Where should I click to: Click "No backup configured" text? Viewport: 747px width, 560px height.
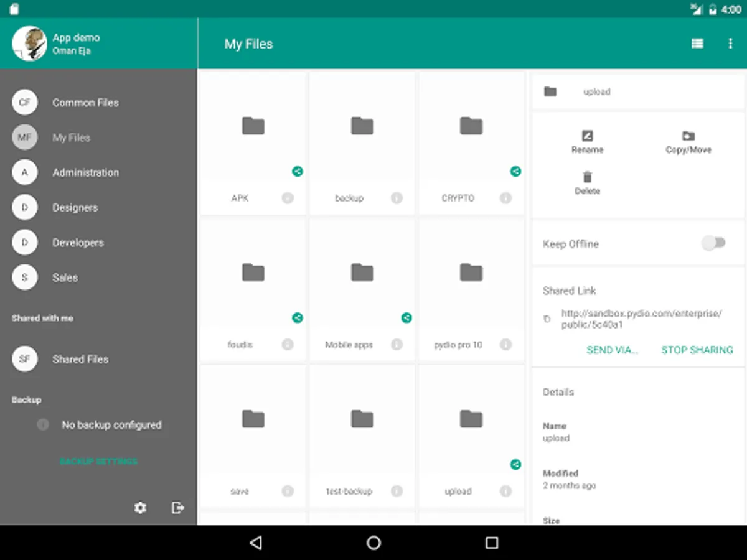coord(111,425)
